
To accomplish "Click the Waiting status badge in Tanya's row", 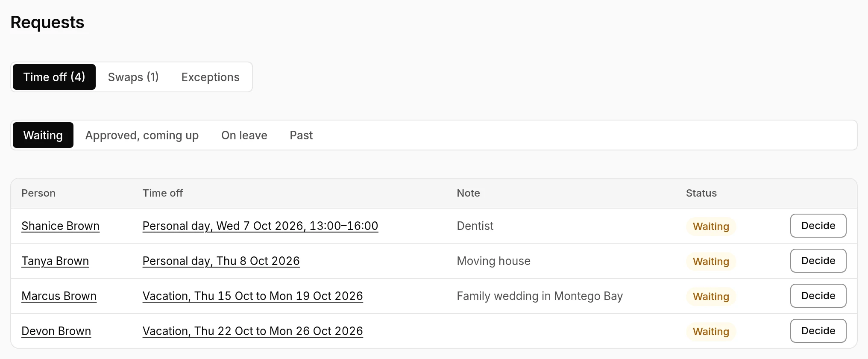I will (711, 262).
